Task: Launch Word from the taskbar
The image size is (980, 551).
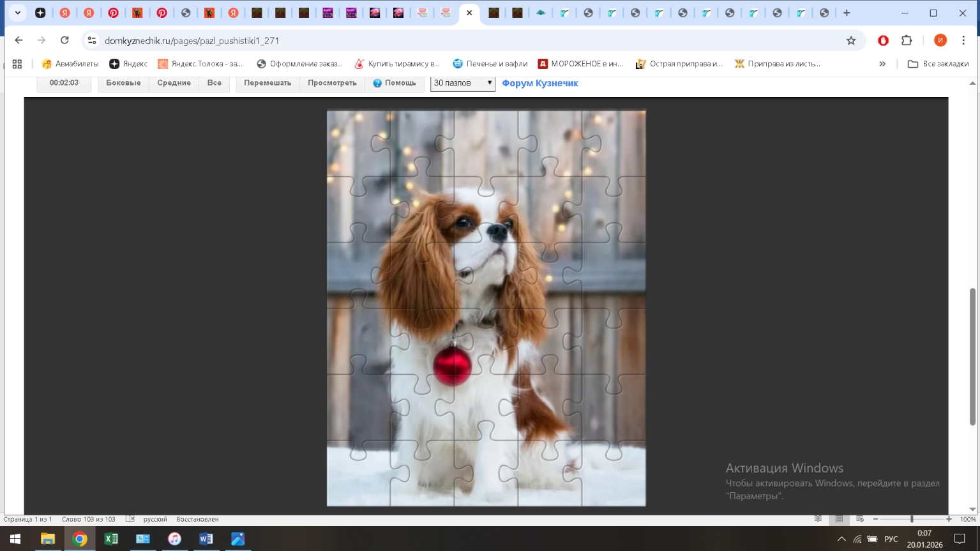Action: pyautogui.click(x=206, y=539)
